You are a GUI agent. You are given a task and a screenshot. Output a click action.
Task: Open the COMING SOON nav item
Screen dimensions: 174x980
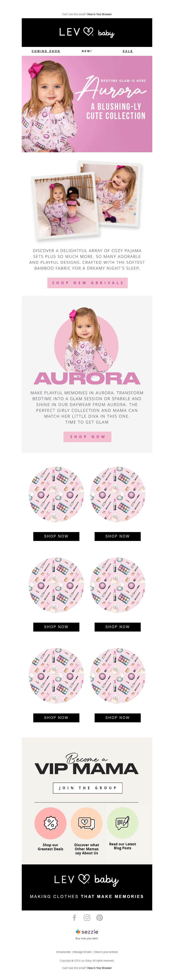[x=46, y=51]
